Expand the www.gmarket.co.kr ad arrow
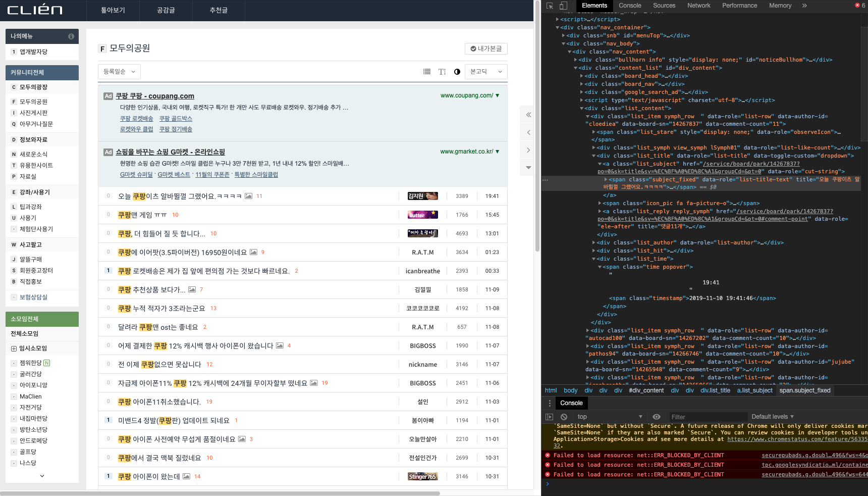868x496 pixels. [x=498, y=152]
